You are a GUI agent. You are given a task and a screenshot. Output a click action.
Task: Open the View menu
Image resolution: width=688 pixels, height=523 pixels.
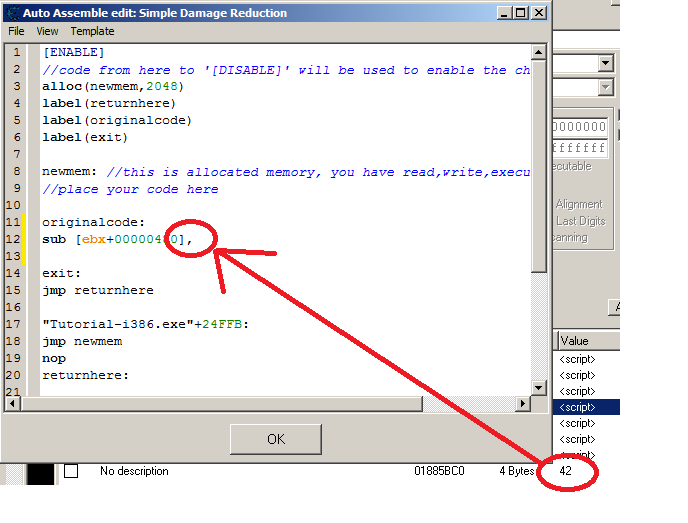coord(47,32)
